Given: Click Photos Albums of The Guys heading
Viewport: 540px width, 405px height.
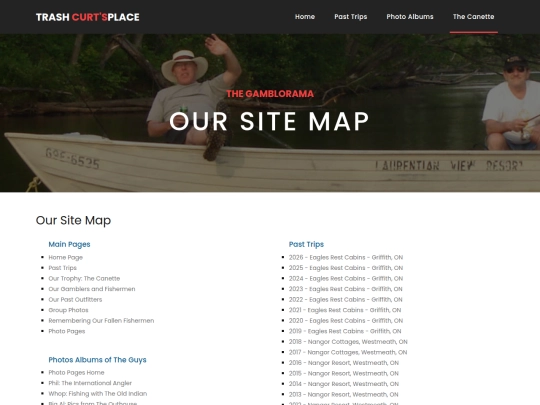Looking at the screenshot, I should (97, 360).
